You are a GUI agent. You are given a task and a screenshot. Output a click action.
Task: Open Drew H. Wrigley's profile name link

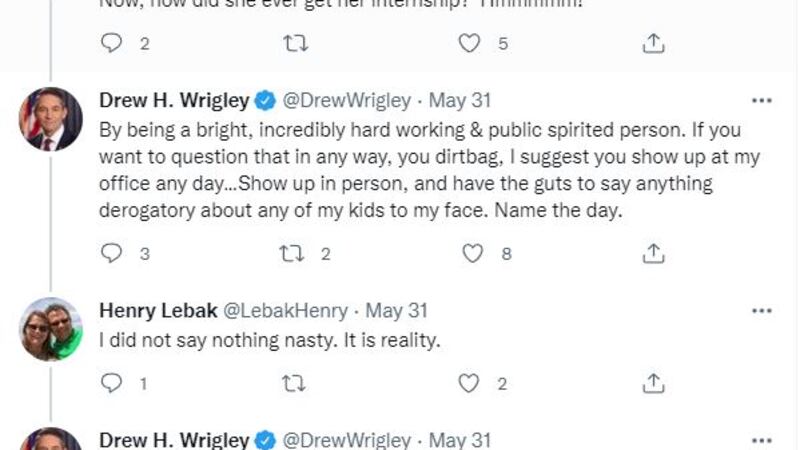pos(174,100)
